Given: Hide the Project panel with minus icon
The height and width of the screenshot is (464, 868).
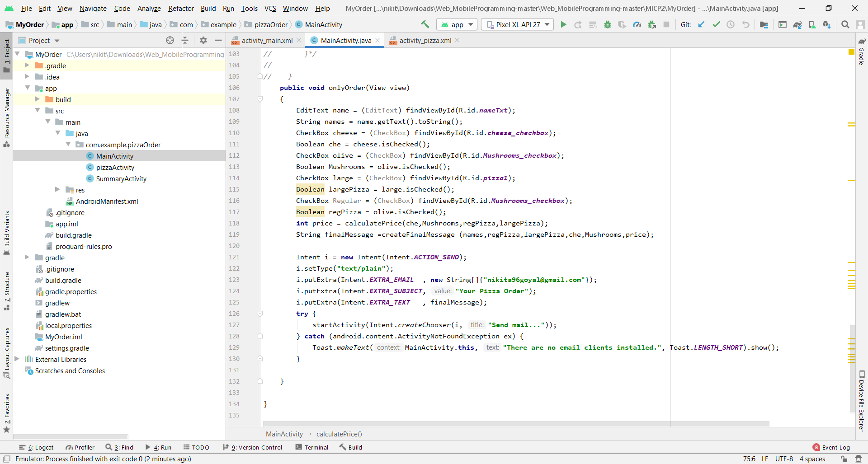Looking at the screenshot, I should click(218, 40).
